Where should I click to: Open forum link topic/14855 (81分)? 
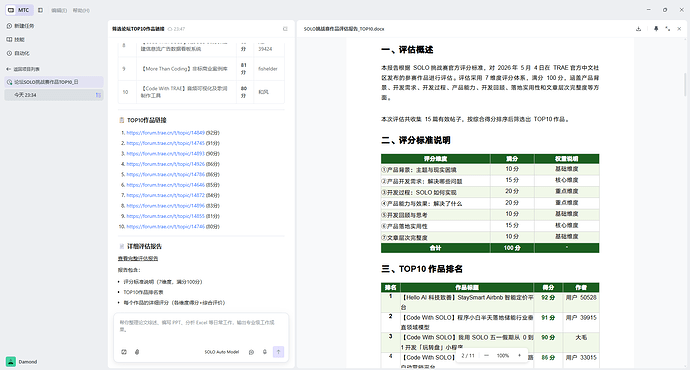(x=165, y=216)
